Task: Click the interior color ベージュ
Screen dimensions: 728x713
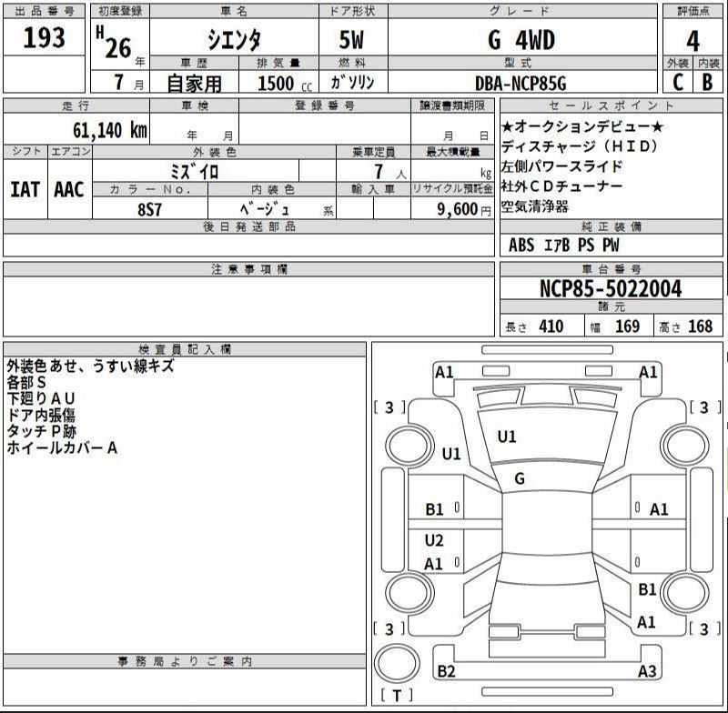Action: click(x=265, y=209)
